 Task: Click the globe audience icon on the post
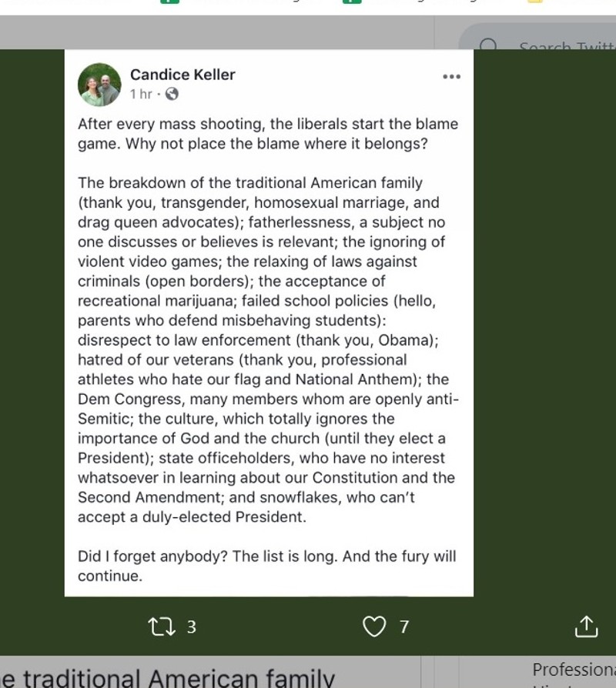pos(171,94)
